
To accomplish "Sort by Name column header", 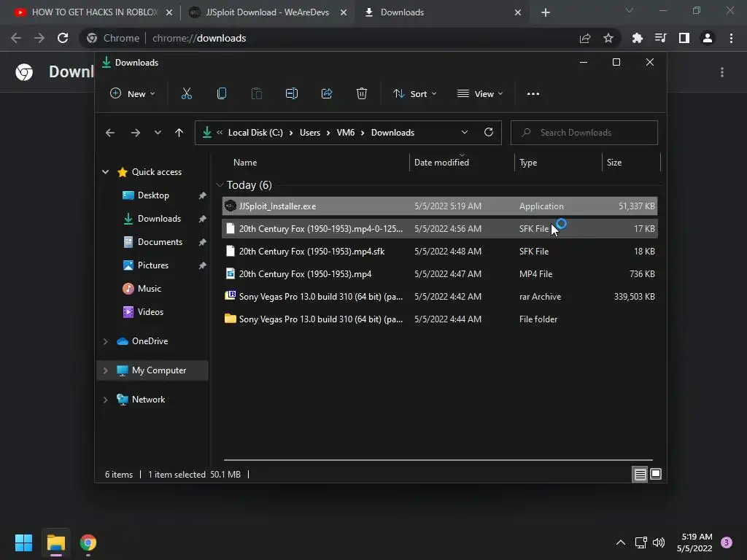I will 245,163.
